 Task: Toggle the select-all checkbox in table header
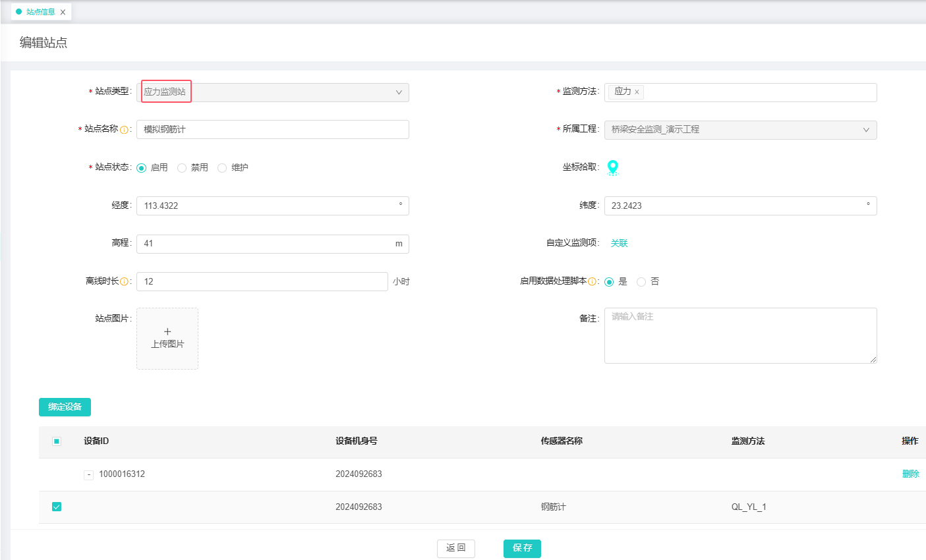(x=57, y=441)
